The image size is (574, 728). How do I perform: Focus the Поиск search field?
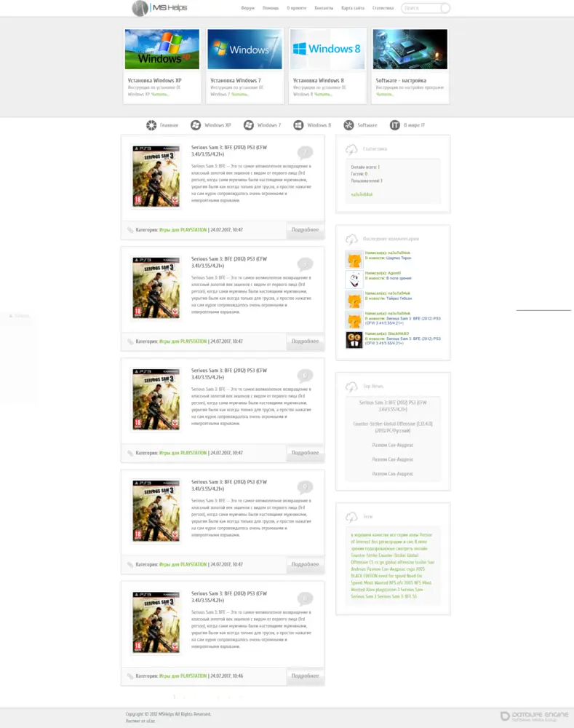pos(421,8)
